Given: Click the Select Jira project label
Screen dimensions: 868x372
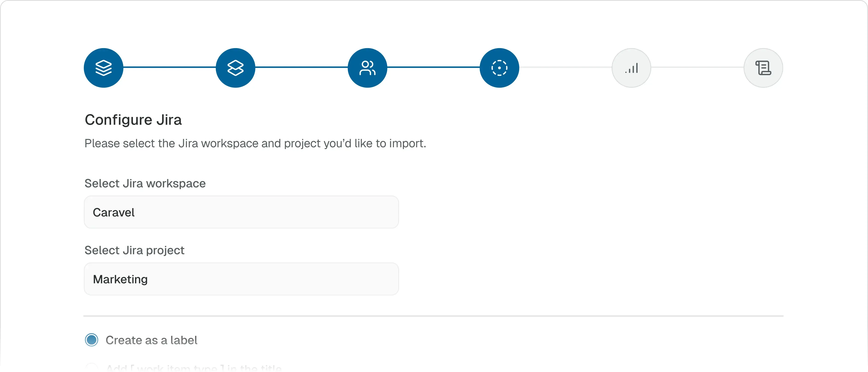Looking at the screenshot, I should pyautogui.click(x=135, y=250).
